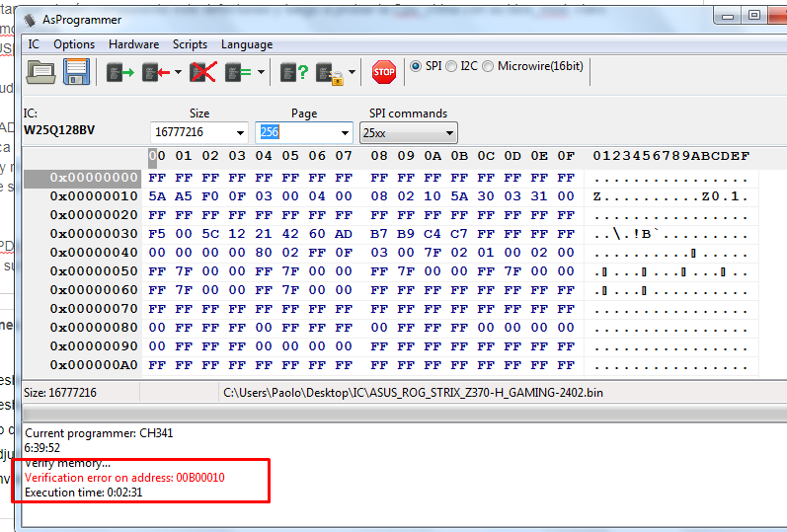
Task: Click hex column header 0F
Action: [x=566, y=156]
